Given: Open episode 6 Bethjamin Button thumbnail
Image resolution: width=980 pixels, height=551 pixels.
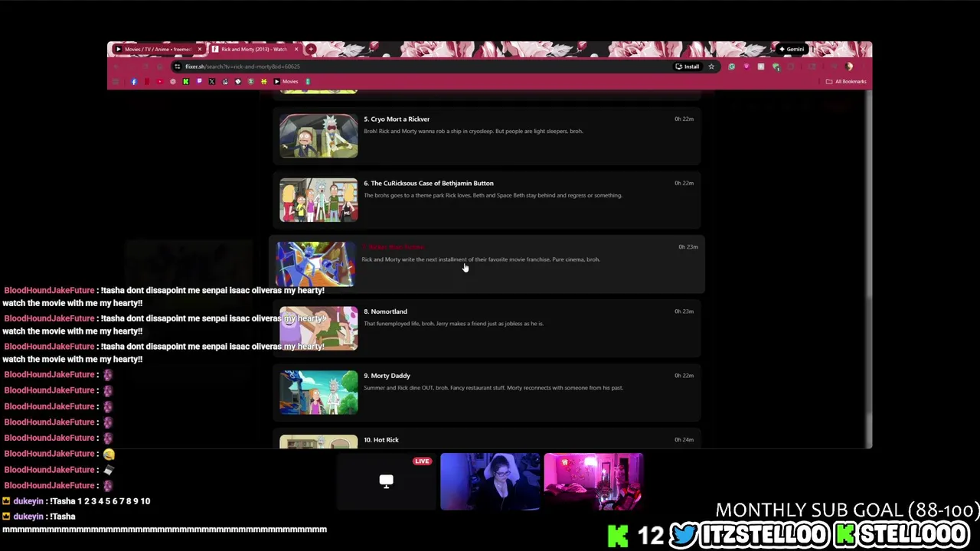Looking at the screenshot, I should (x=318, y=200).
